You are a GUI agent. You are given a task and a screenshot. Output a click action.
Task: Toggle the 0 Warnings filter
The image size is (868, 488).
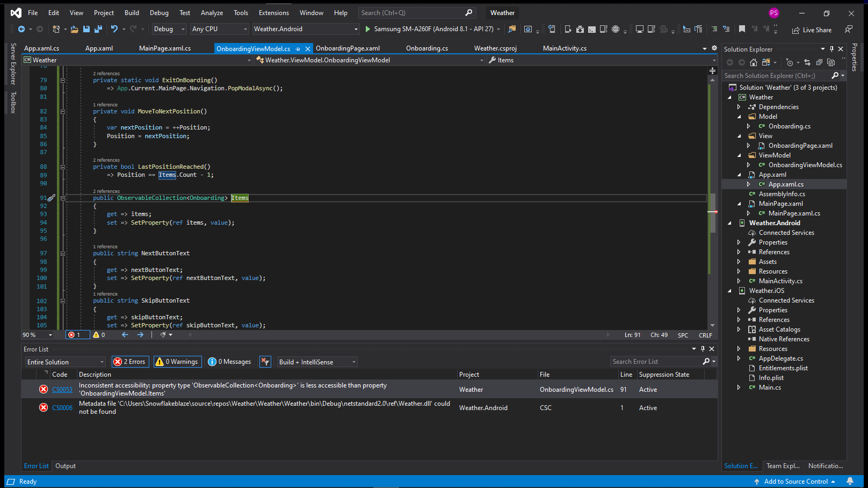pyautogui.click(x=177, y=362)
